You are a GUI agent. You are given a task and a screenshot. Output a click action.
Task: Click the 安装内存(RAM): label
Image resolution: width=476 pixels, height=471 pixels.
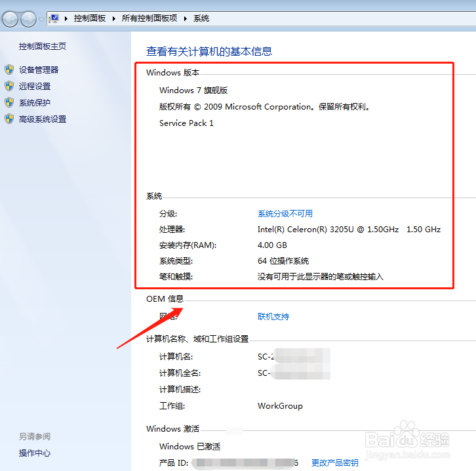pos(188,245)
